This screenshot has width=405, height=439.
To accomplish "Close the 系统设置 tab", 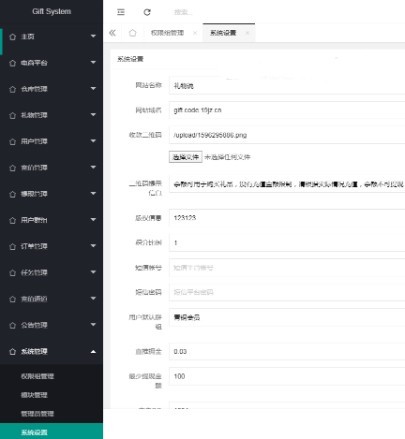I will coord(247,33).
